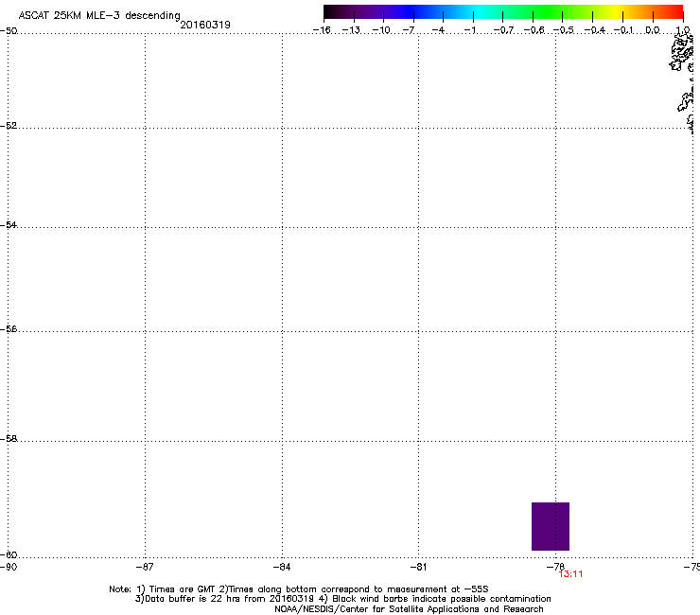700x615 pixels.
Task: Click the longitude label '-90'
Action: coord(9,567)
